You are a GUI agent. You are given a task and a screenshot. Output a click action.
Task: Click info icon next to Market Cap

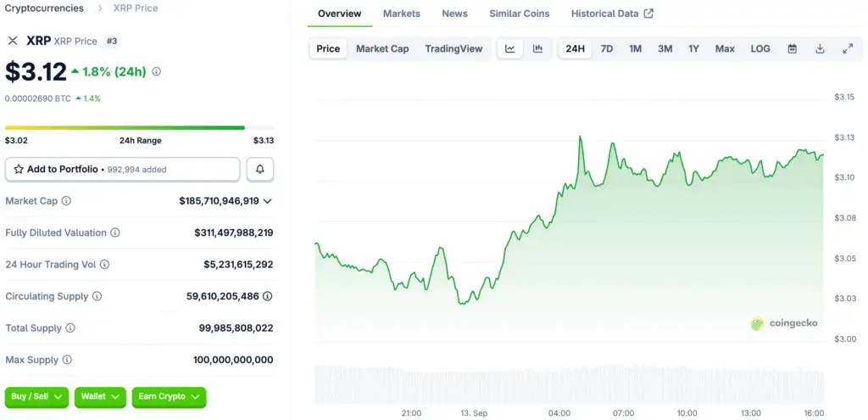tap(66, 201)
